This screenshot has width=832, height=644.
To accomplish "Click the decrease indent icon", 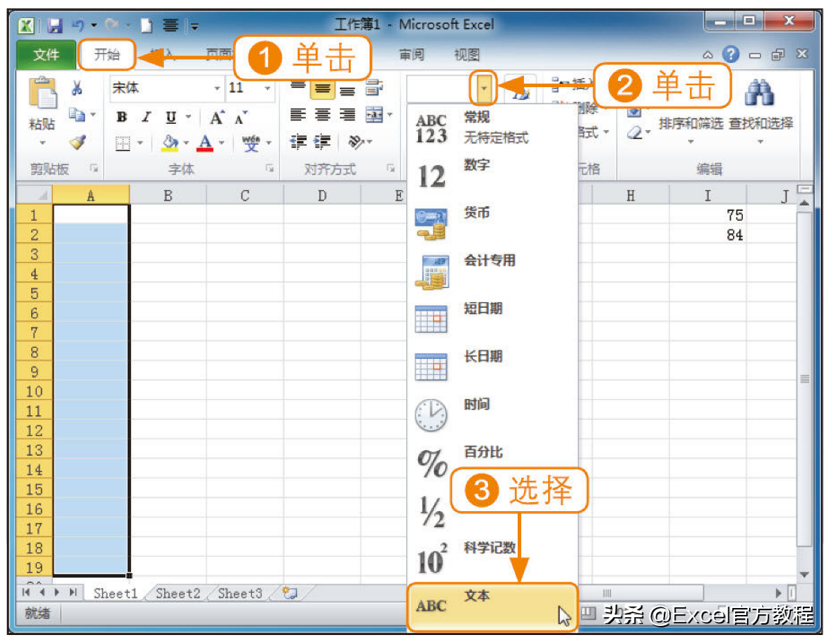I will pos(298,142).
